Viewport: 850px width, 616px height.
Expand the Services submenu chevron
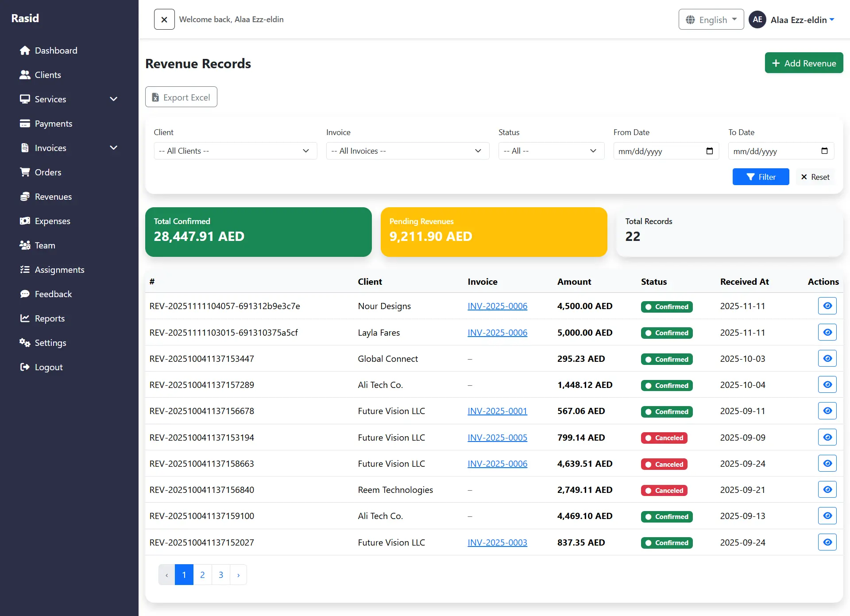[113, 99]
